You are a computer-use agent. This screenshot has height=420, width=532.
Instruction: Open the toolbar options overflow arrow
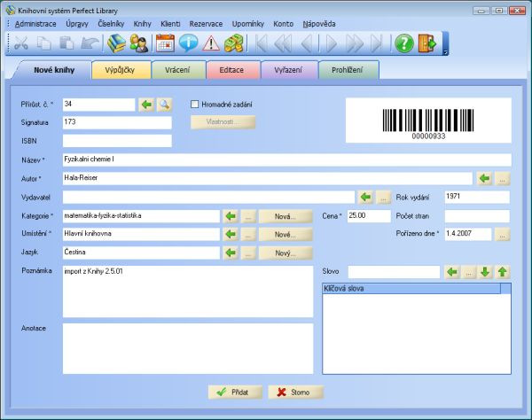(445, 52)
